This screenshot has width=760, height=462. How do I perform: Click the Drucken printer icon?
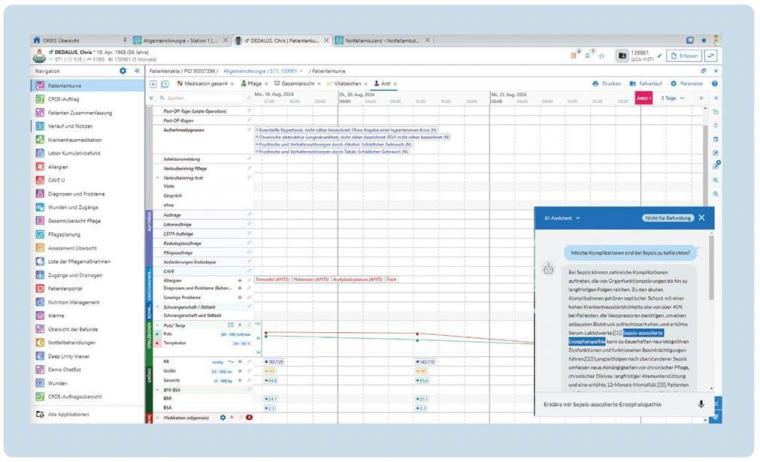point(596,84)
